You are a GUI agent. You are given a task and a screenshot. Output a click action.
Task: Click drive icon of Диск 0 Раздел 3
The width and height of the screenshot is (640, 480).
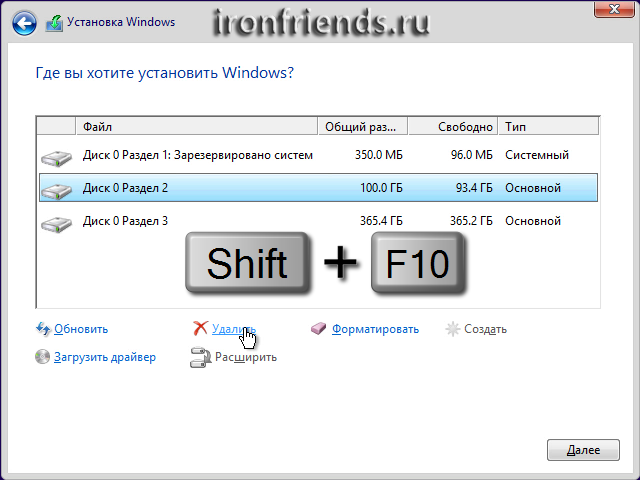(55, 222)
